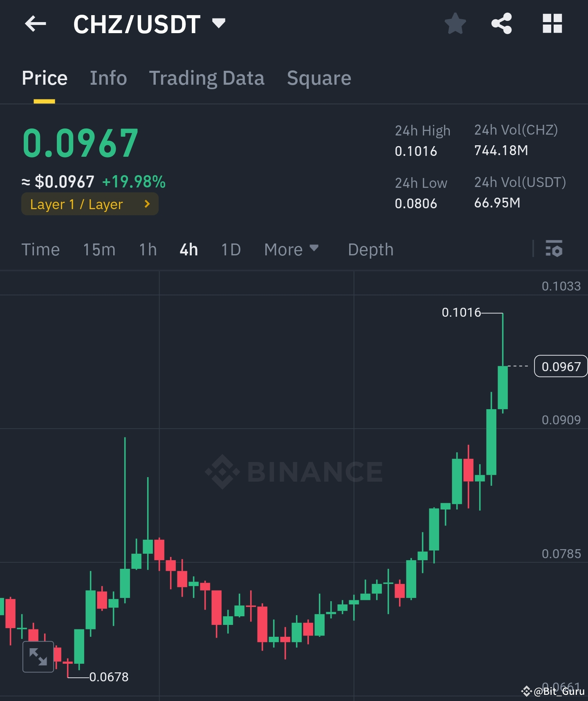The width and height of the screenshot is (588, 701).
Task: Select the Info tab
Action: pyautogui.click(x=108, y=78)
